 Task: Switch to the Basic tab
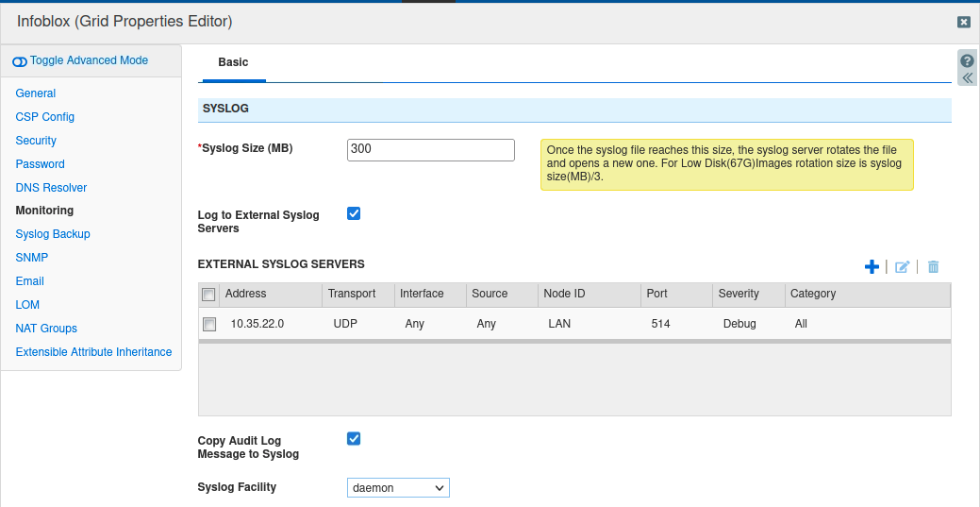pyautogui.click(x=233, y=62)
